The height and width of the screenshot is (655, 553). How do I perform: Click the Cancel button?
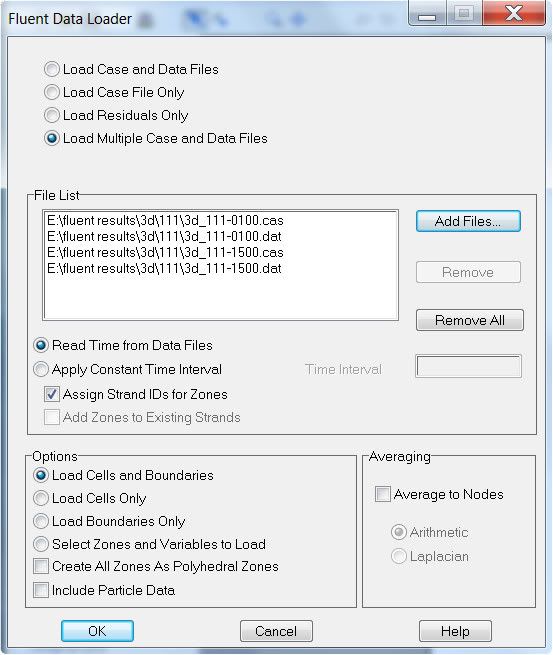(x=276, y=631)
